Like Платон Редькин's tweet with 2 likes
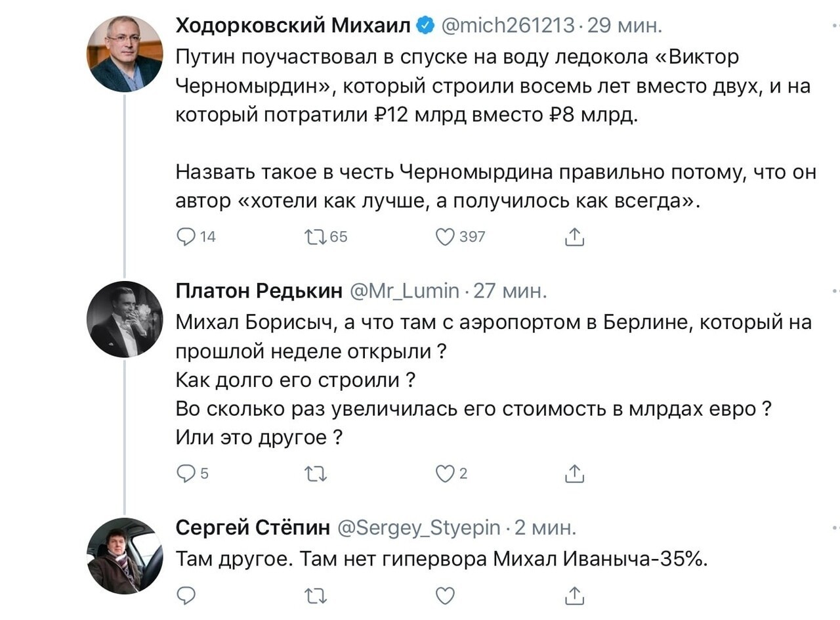Screen dimensions: 840x620 (x=451, y=473)
